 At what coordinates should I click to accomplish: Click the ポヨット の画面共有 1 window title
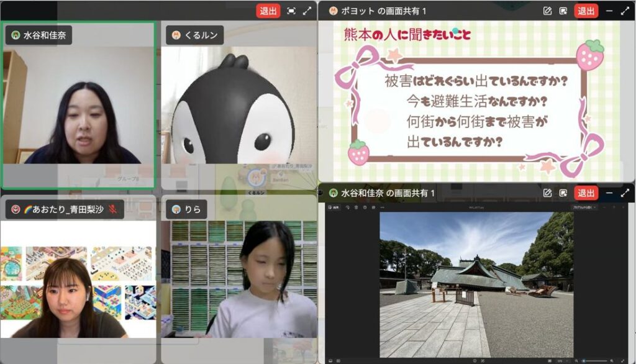[x=383, y=11]
